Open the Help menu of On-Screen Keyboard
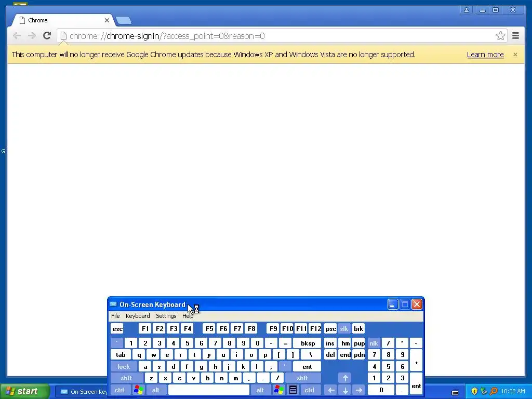 tap(188, 316)
